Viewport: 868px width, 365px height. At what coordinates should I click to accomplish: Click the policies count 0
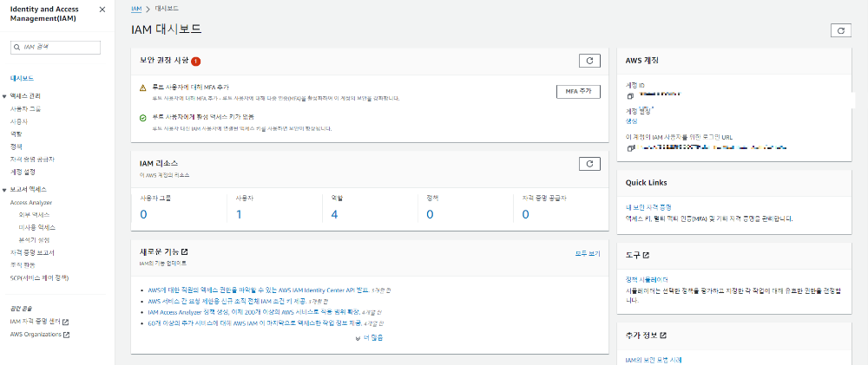point(430,214)
